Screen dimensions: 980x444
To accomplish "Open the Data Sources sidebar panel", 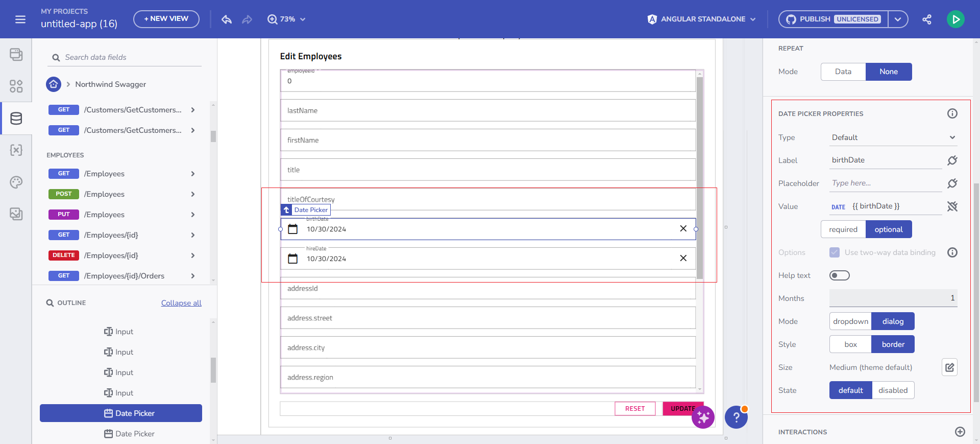I will 16,119.
